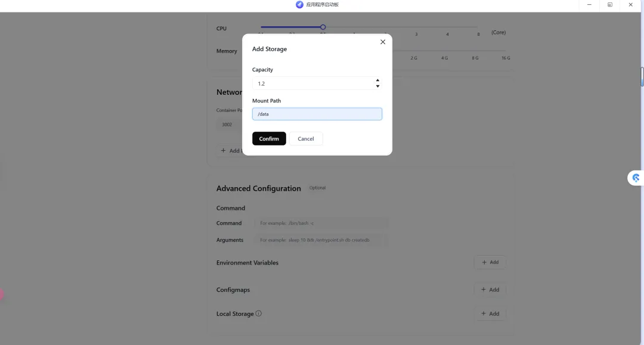Click the Command input field
The width and height of the screenshot is (644, 345).
pos(322,223)
